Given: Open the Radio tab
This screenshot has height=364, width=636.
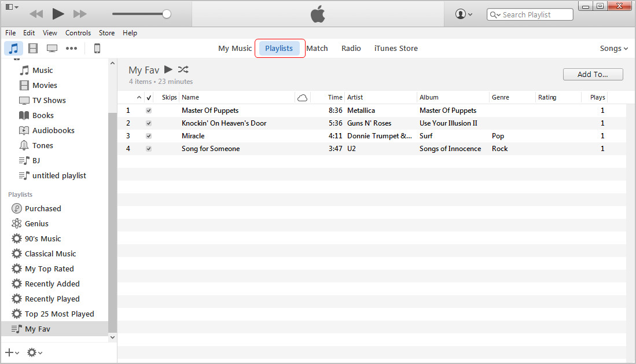Looking at the screenshot, I should tap(351, 48).
